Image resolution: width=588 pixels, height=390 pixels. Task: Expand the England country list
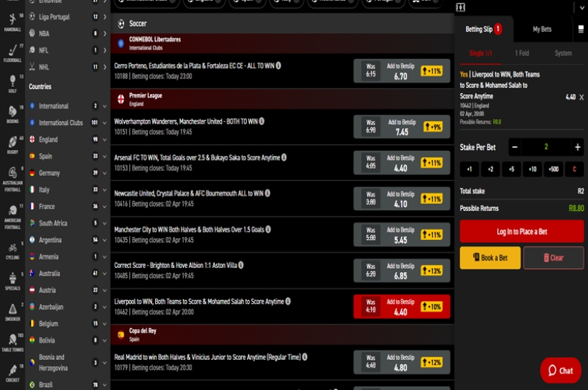click(69, 139)
